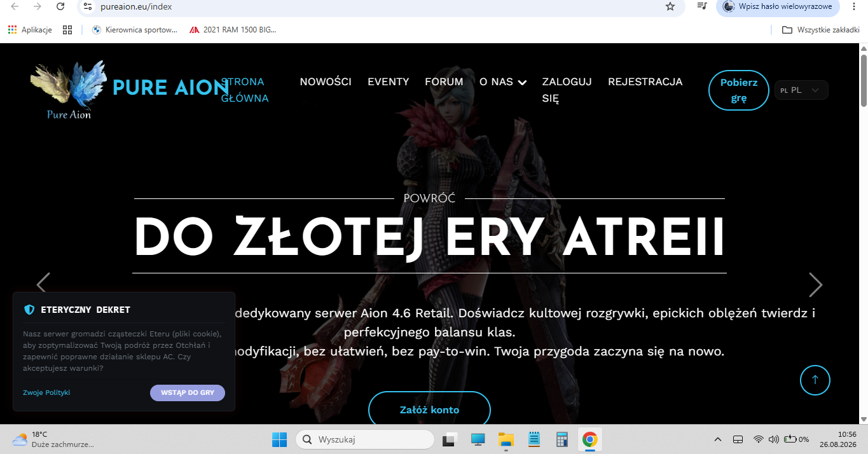Open the Zwoje Polityki link
Screen dimensions: 868x454
tap(46, 393)
